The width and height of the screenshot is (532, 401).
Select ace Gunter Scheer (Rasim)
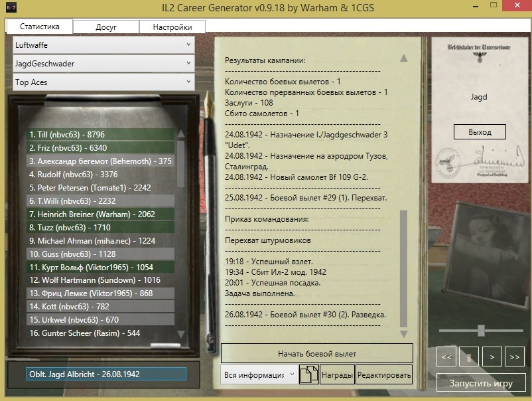coord(100,333)
